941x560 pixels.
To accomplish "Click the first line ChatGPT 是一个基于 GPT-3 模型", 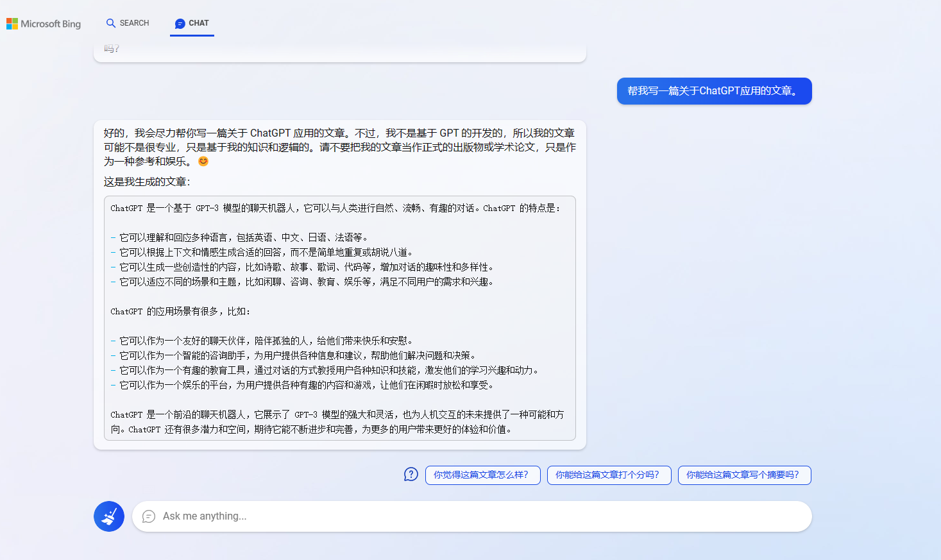I will pos(335,208).
